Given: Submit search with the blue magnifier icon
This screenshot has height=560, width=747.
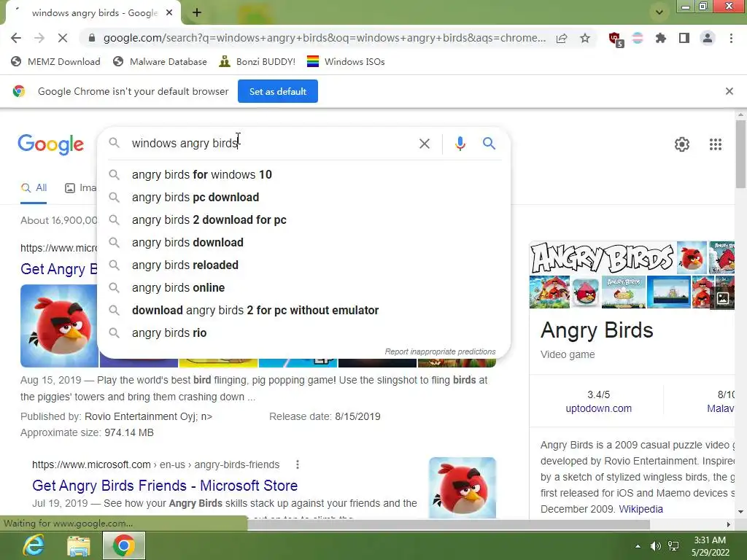Looking at the screenshot, I should coord(489,144).
